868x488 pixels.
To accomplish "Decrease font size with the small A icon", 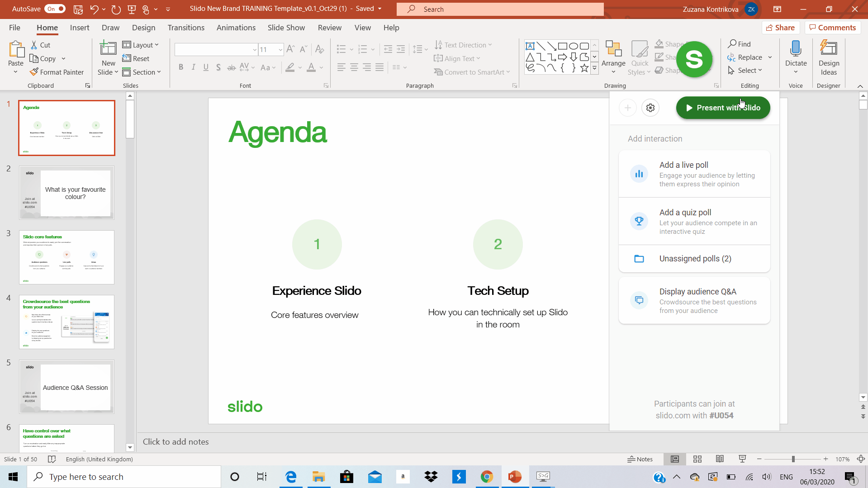I will [x=304, y=49].
